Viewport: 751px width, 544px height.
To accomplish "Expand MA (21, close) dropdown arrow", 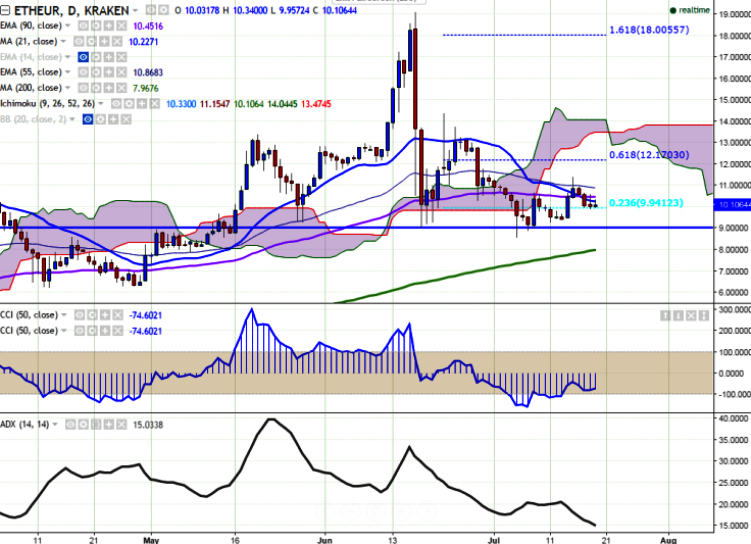I will pyautogui.click(x=63, y=42).
